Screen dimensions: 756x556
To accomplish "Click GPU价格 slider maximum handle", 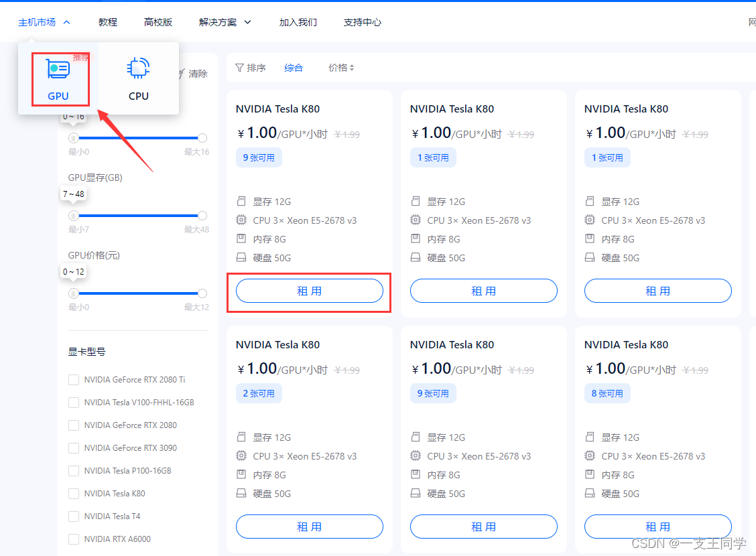I will pos(202,293).
